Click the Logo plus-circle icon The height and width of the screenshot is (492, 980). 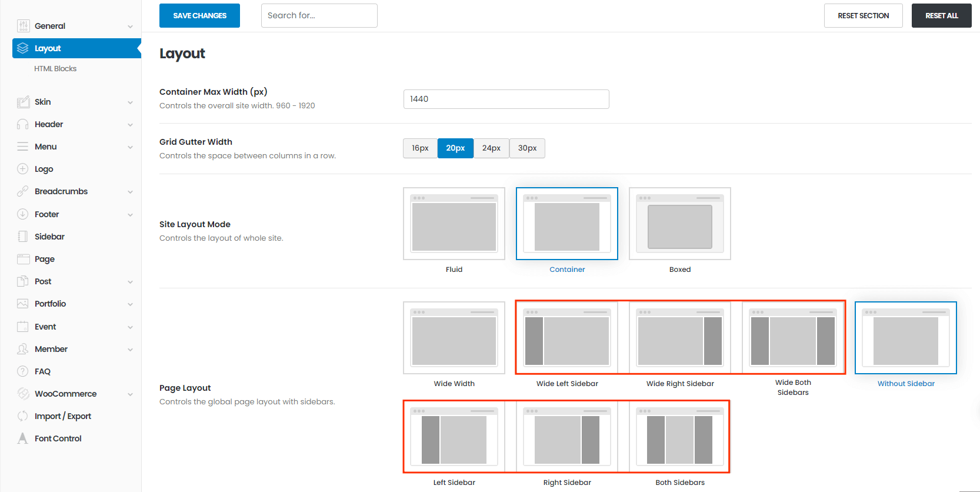23,169
